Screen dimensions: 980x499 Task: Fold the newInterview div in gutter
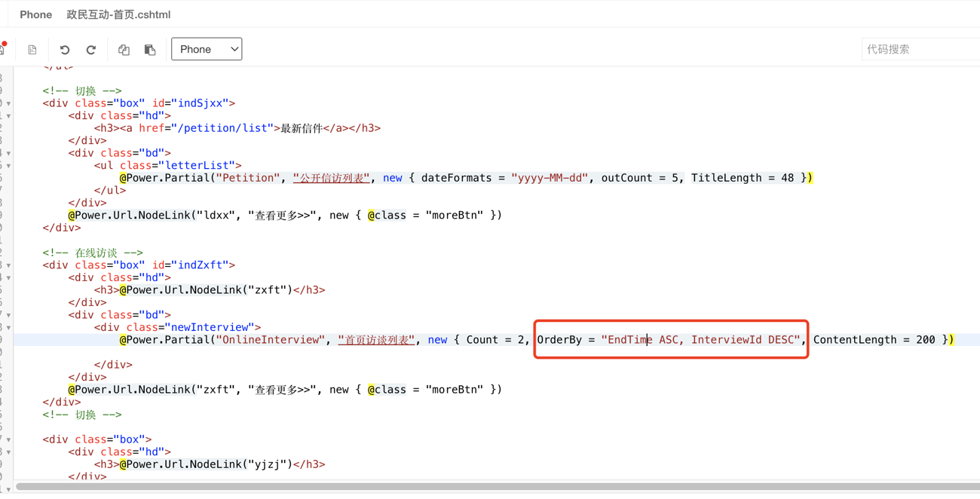(8, 328)
